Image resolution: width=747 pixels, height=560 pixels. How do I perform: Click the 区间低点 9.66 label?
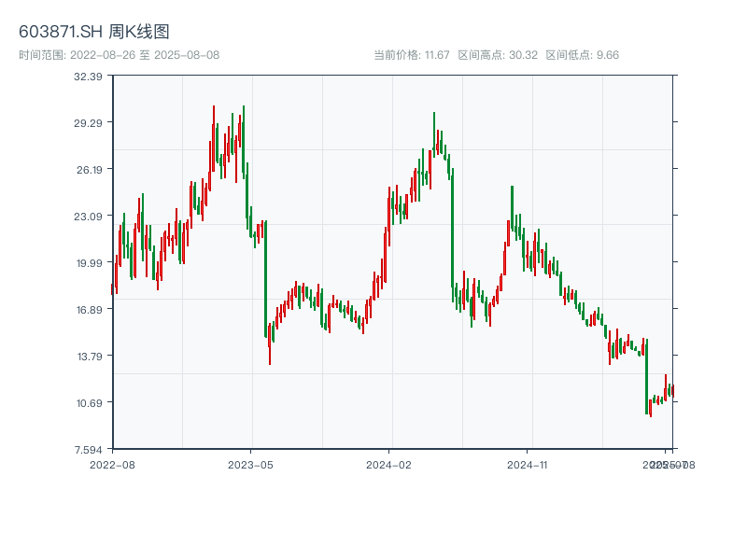pyautogui.click(x=582, y=55)
